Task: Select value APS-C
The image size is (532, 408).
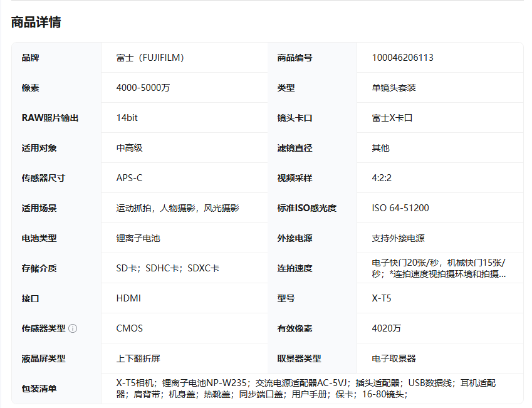Action: pos(129,178)
